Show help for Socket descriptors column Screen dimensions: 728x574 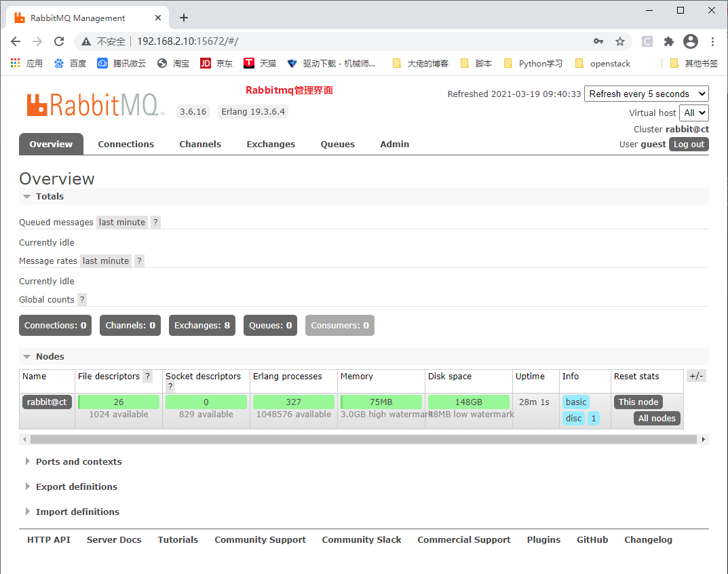170,386
